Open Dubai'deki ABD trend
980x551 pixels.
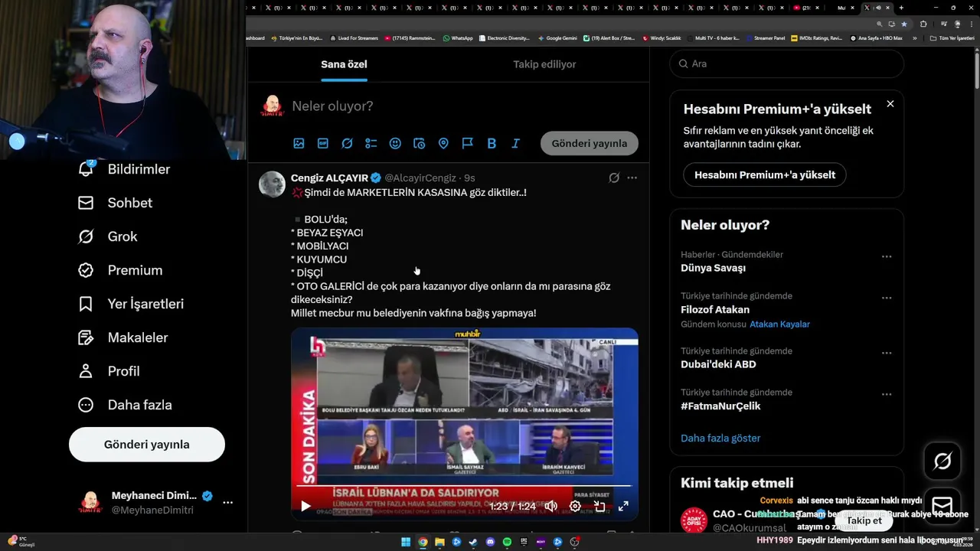pyautogui.click(x=718, y=364)
